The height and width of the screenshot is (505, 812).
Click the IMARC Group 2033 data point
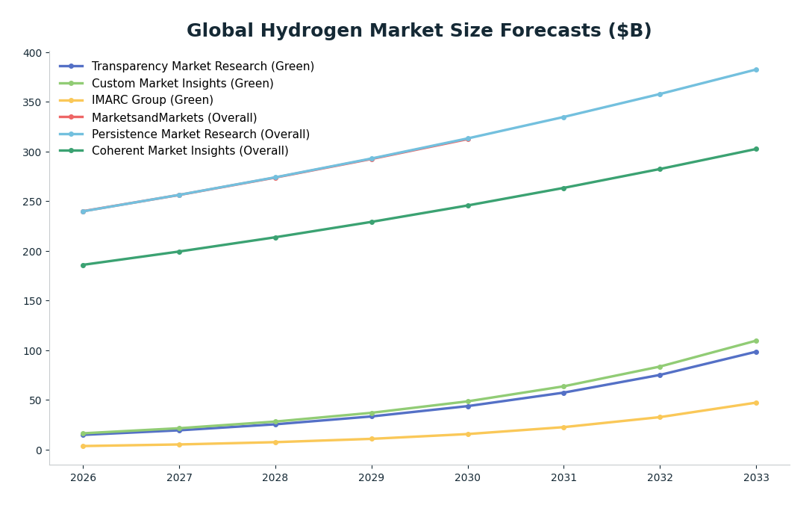(756, 403)
